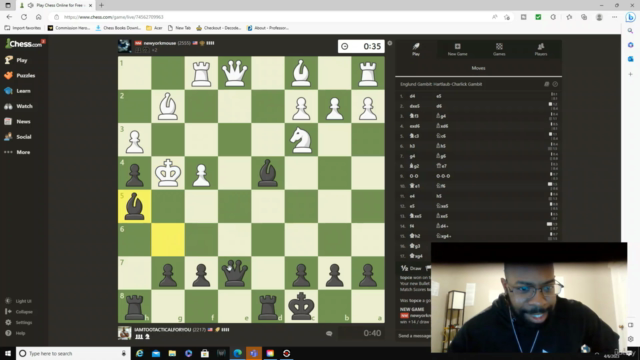Viewport: 640px width, 360px height.
Task: Copy the opening moves icon
Action: (x=547, y=84)
